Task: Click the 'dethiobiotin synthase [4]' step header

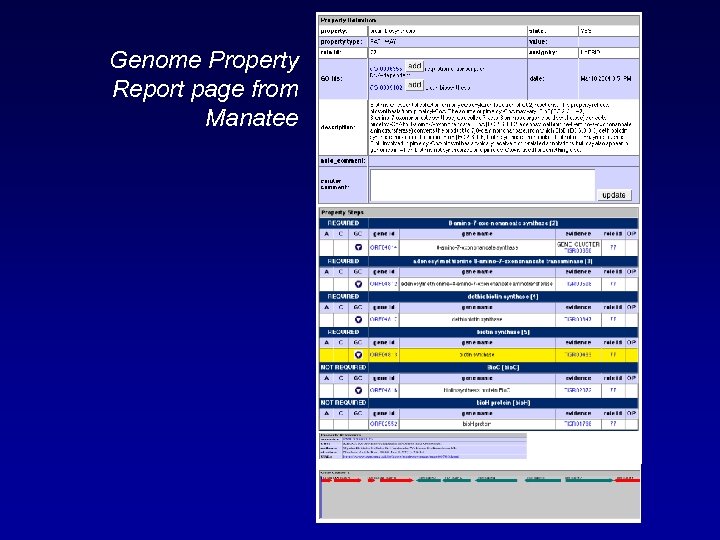Action: [502, 297]
